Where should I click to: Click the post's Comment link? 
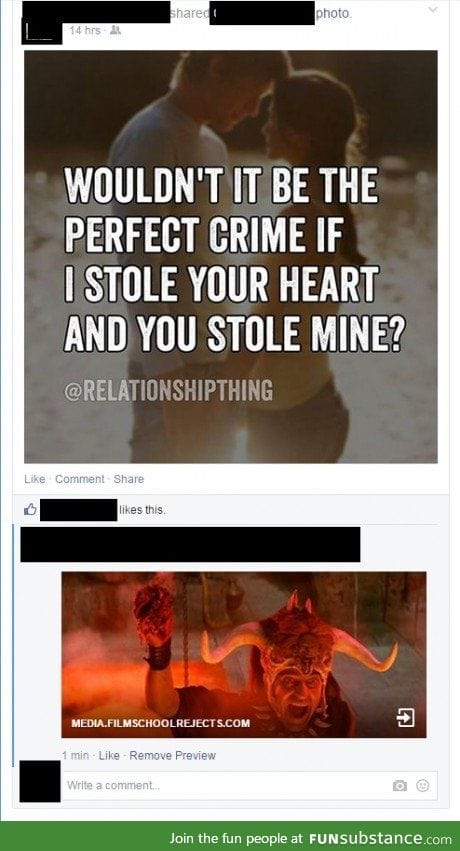pyautogui.click(x=80, y=479)
